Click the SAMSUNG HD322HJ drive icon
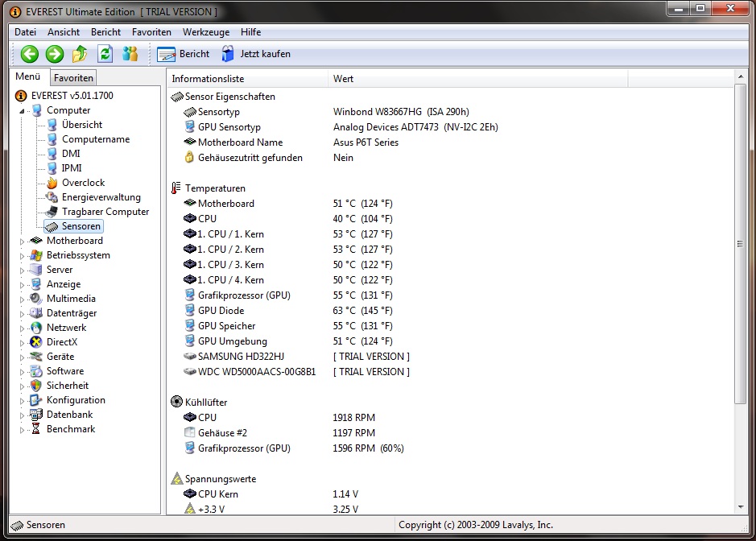 click(190, 357)
